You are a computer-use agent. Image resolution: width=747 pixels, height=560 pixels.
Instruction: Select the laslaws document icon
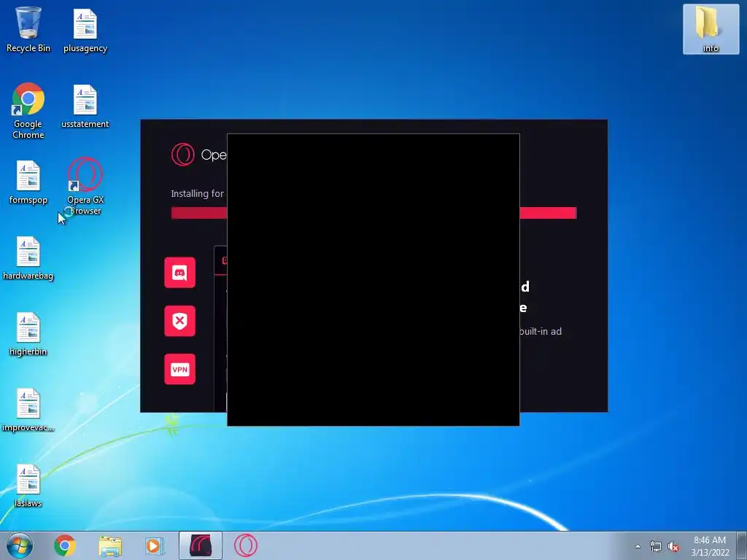pyautogui.click(x=28, y=485)
